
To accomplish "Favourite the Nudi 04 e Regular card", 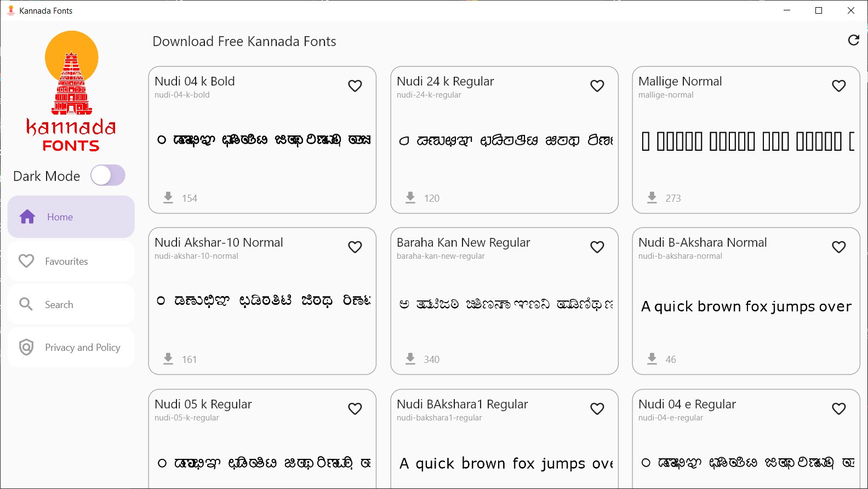I will (838, 409).
